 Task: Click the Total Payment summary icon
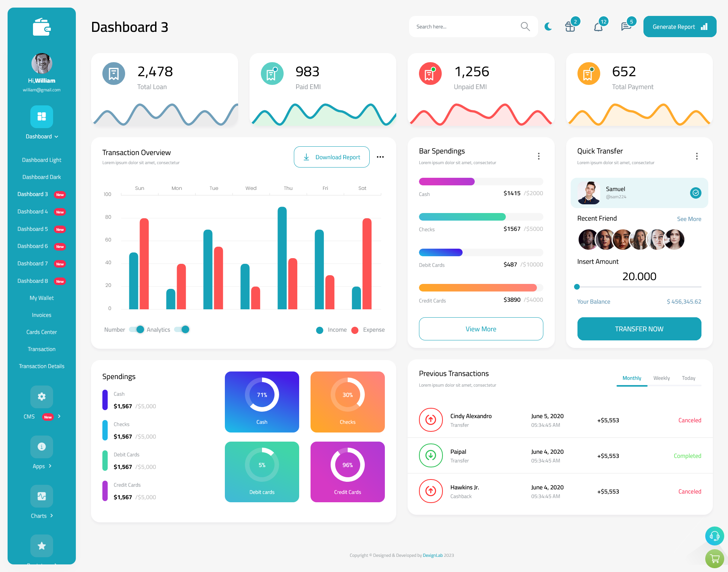tap(588, 72)
